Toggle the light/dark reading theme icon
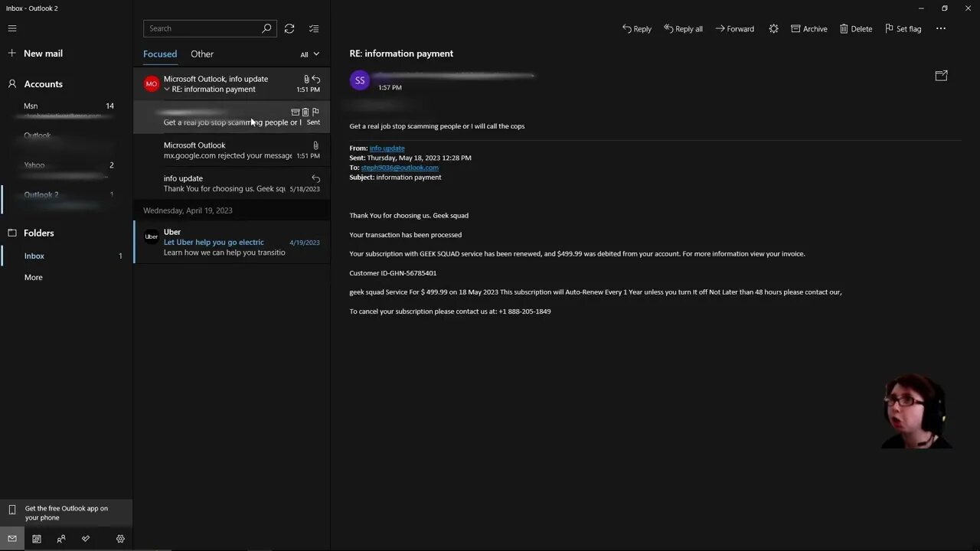Image resolution: width=980 pixels, height=551 pixels. [773, 29]
